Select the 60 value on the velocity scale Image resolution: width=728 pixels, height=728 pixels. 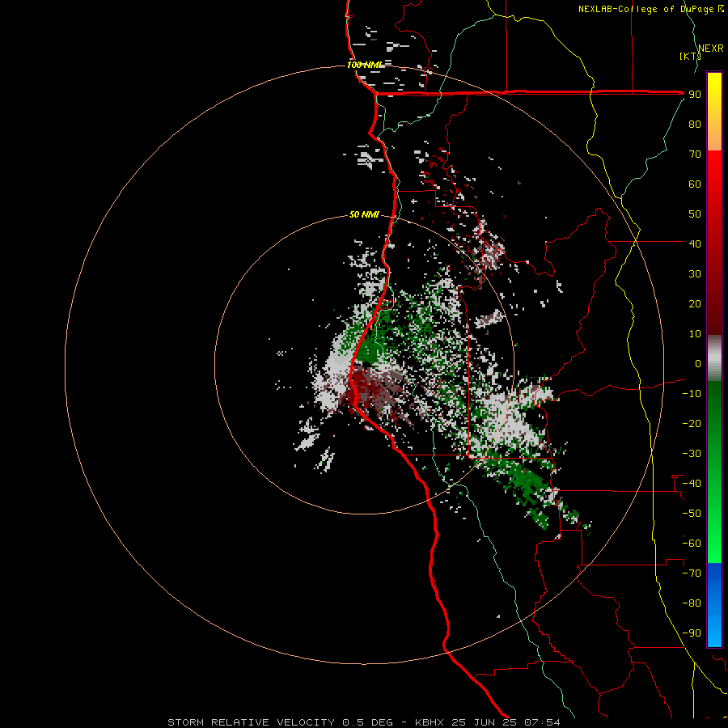tap(695, 184)
